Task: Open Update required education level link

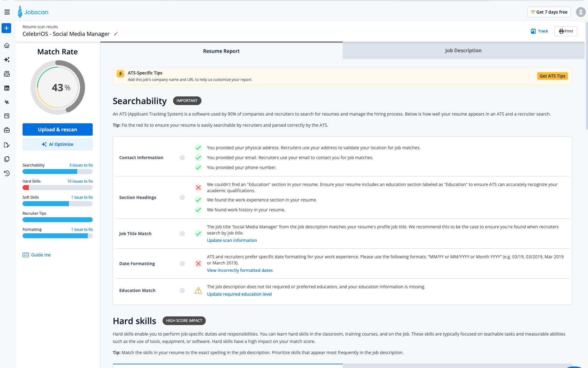Action: click(x=239, y=294)
